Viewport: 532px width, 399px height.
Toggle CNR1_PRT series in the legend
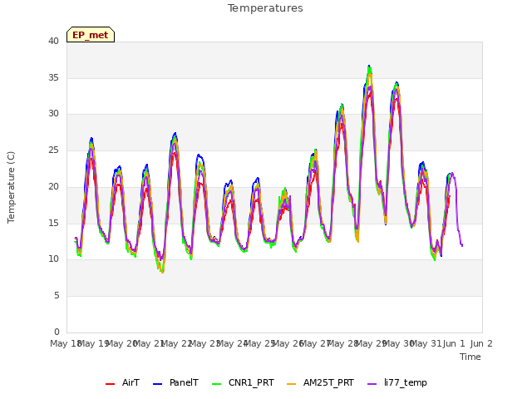(x=243, y=383)
